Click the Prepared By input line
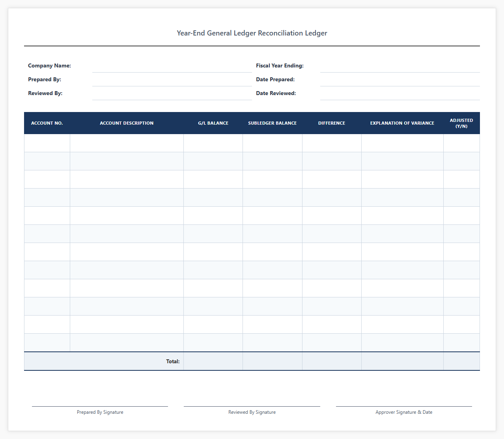Image resolution: width=504 pixels, height=439 pixels. point(172,80)
